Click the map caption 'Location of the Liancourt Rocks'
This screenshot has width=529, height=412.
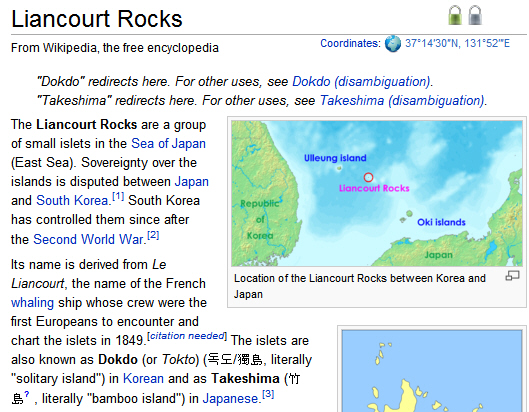pyautogui.click(x=360, y=286)
